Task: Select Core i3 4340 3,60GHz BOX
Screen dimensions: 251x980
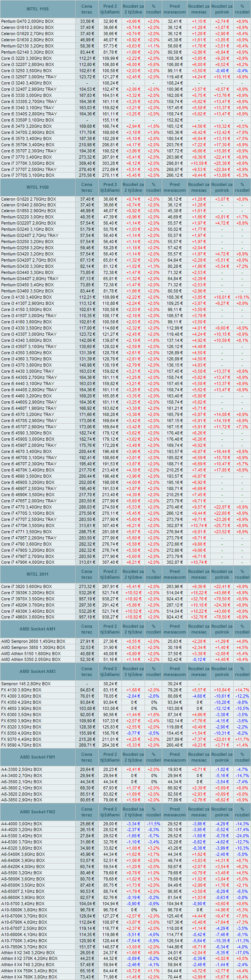Action: [x=26, y=340]
